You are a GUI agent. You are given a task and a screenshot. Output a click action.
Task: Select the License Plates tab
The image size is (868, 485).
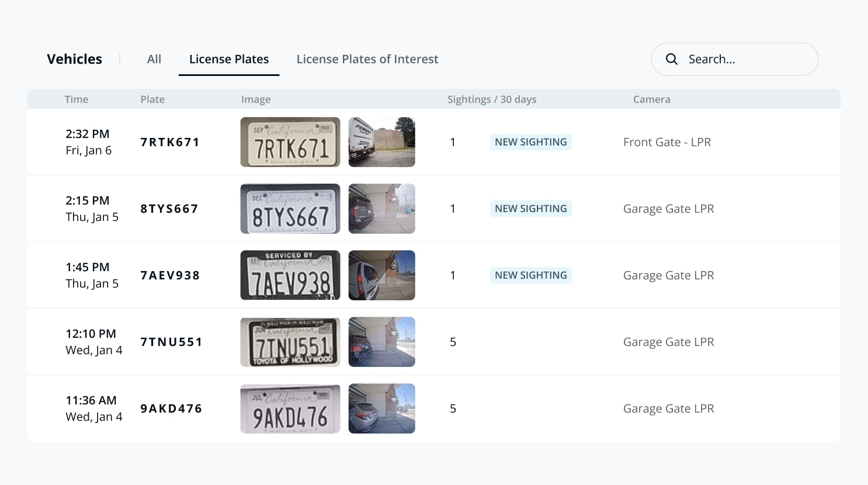229,59
